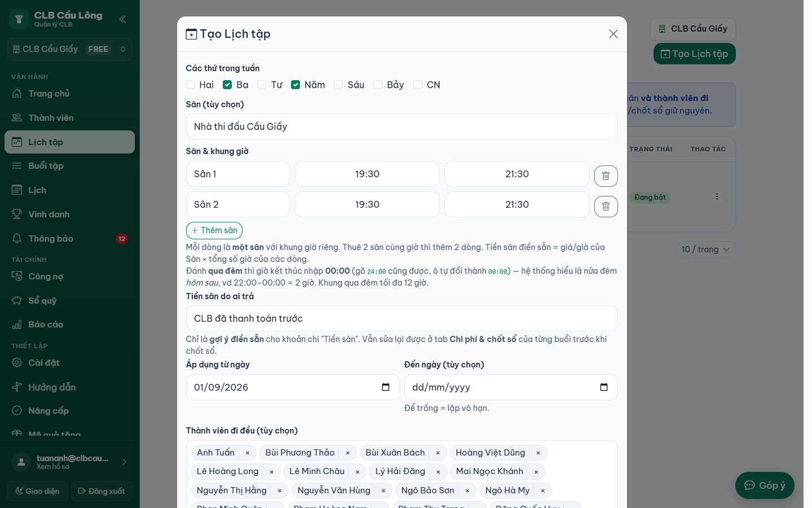Click the Đăng xuất button
This screenshot has height=508, width=812.
101,491
